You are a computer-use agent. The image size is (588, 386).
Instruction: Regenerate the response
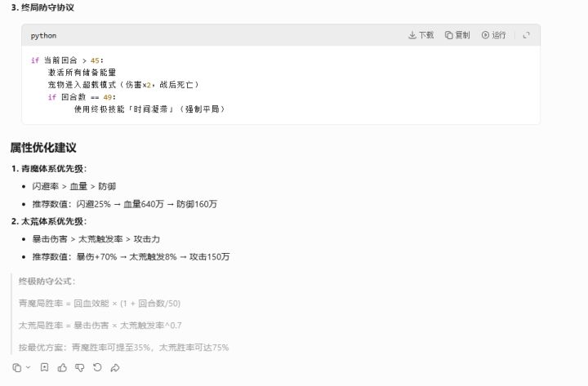pos(97,367)
